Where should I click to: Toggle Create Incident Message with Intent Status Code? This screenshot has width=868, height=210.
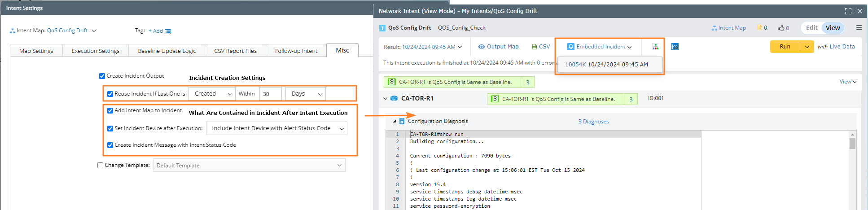110,145
